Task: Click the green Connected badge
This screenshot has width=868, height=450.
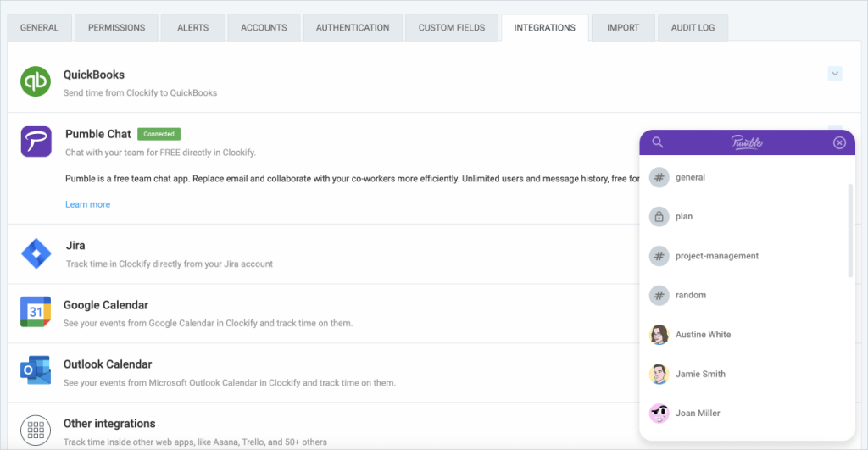Action: tap(159, 134)
